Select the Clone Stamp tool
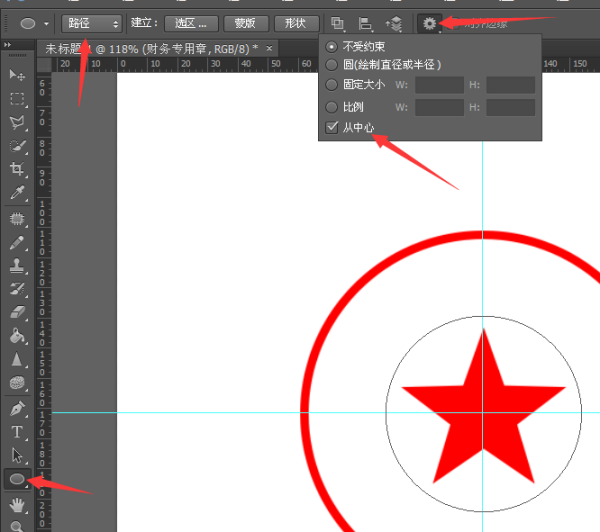Screen dimensions: 600x532 (17, 266)
